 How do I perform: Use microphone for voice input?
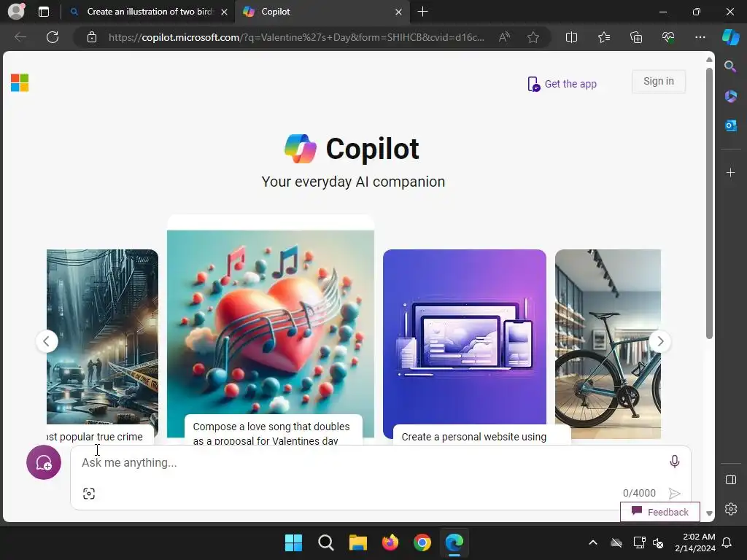[674, 462]
